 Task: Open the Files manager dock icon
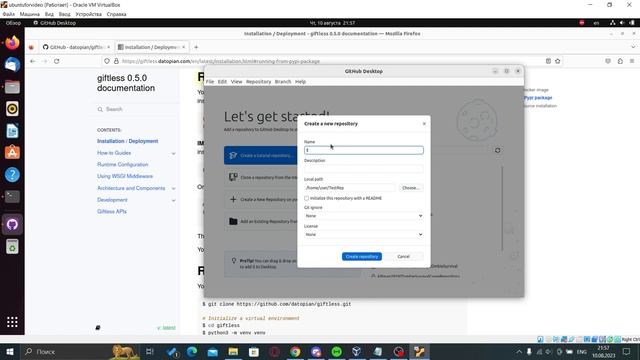point(12,87)
